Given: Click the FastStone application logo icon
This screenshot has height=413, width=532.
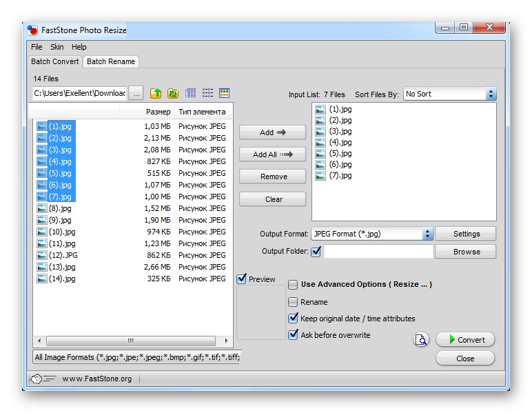Looking at the screenshot, I should click(32, 30).
